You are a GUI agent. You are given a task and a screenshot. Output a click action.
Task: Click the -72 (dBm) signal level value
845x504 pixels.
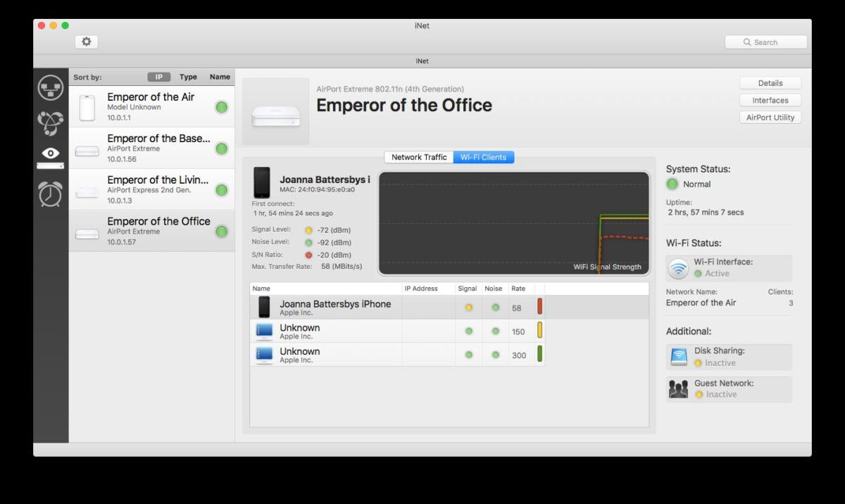coord(334,230)
